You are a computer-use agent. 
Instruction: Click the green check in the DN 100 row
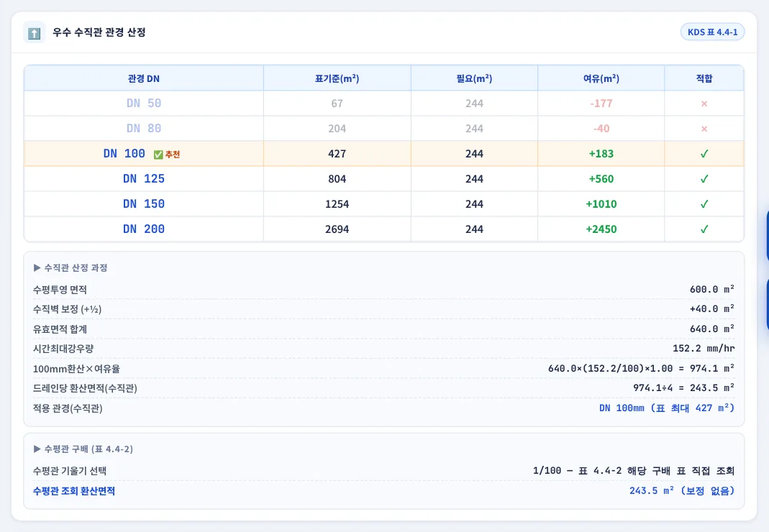click(x=704, y=154)
